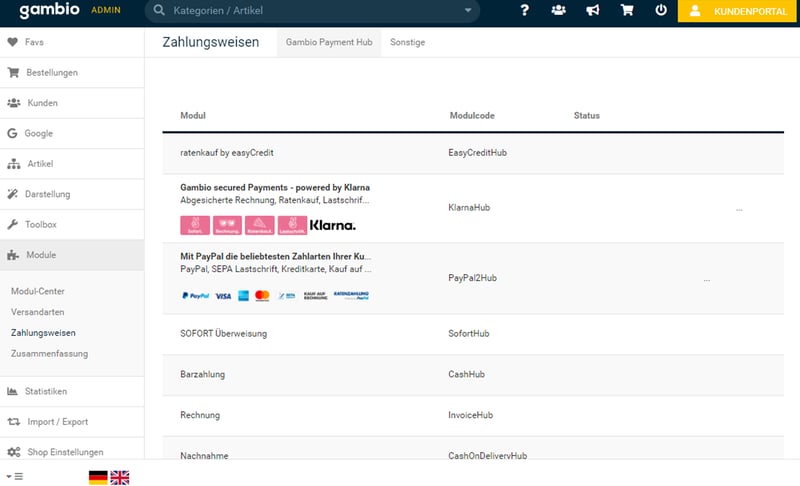Screen dimensions: 800x486
Task: Switch to the Sonstige tab
Action: click(407, 43)
